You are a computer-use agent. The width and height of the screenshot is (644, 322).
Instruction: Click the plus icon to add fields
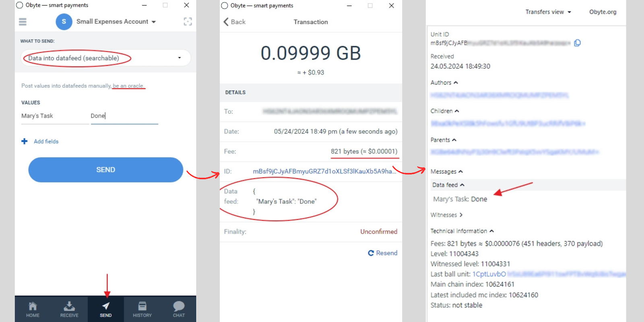point(25,141)
